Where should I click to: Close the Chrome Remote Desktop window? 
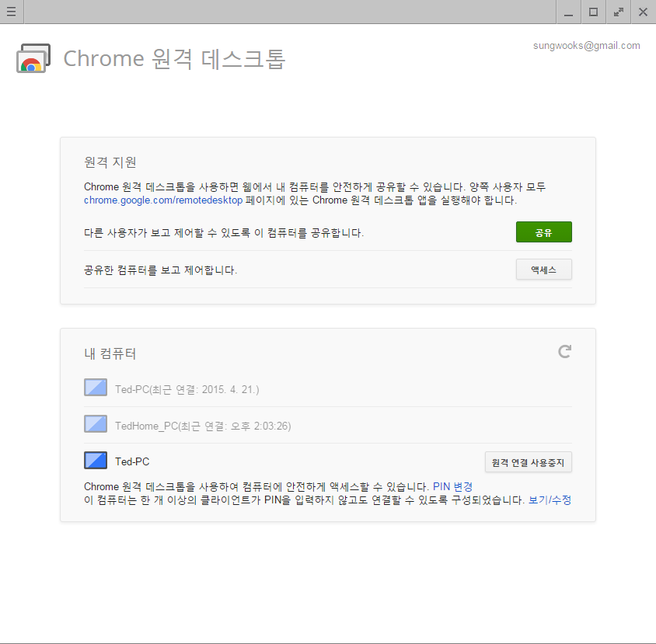coord(643,12)
